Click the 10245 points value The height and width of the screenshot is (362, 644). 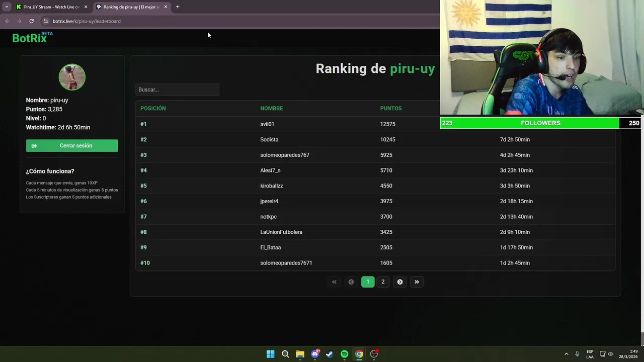[x=387, y=140]
